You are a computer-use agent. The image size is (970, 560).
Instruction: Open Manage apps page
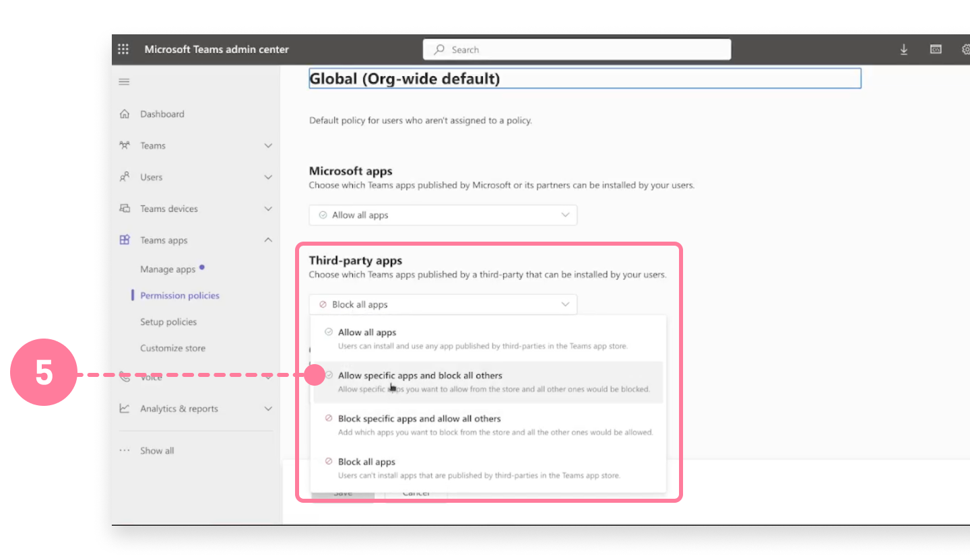point(168,269)
